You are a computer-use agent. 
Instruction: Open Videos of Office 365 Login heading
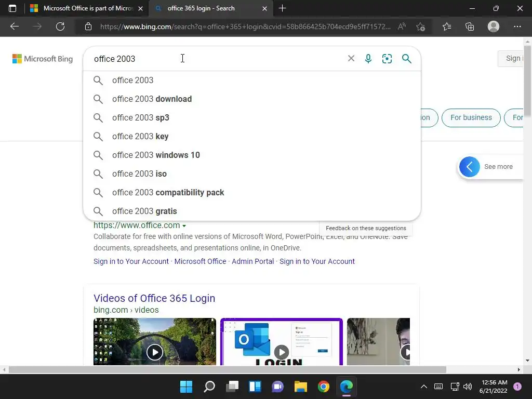click(x=154, y=298)
